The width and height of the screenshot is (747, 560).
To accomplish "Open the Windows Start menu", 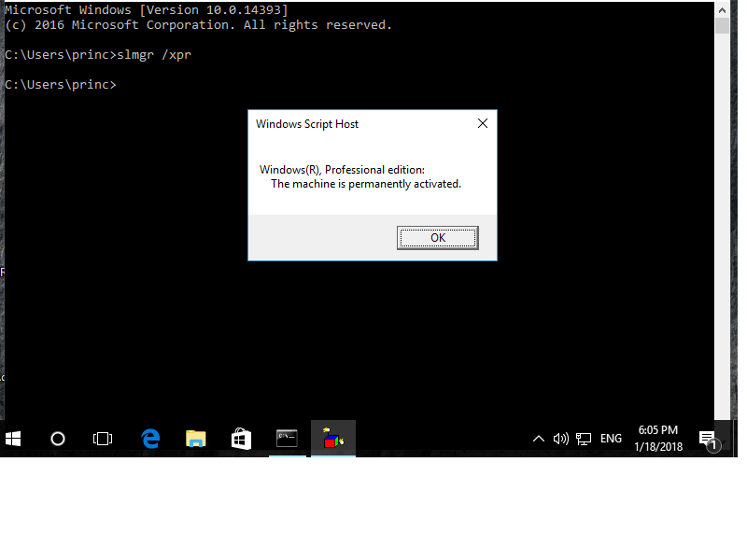I will coord(13,439).
